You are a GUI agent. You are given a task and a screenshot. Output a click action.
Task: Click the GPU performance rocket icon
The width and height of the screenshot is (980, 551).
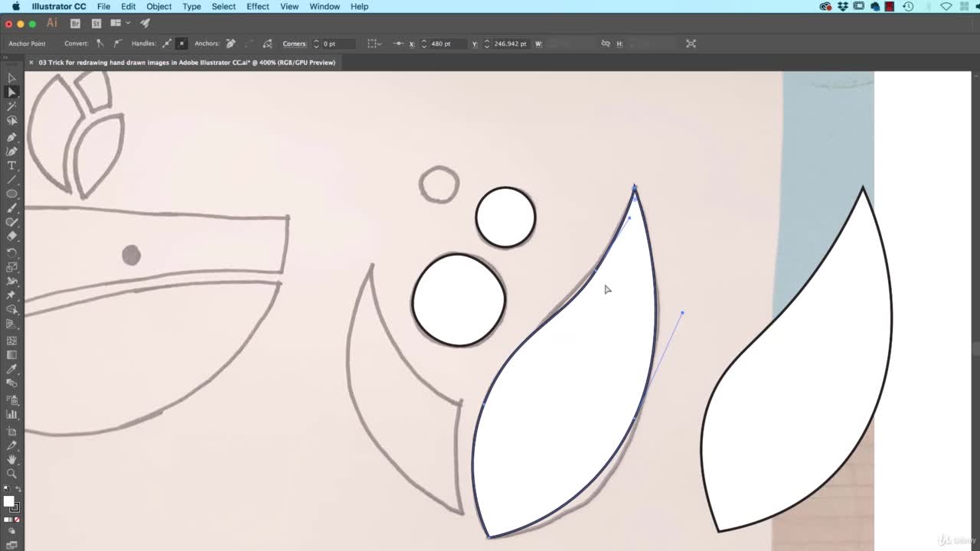click(x=145, y=24)
